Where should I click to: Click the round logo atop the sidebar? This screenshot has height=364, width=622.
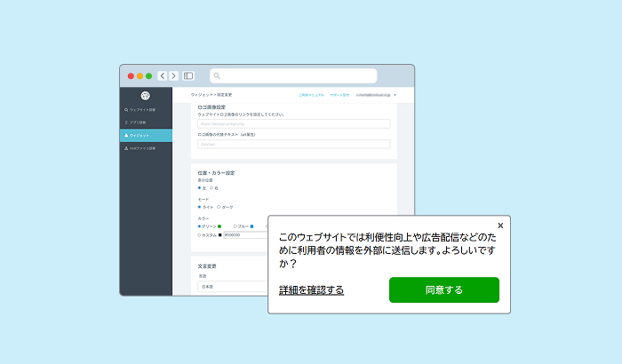(x=146, y=95)
